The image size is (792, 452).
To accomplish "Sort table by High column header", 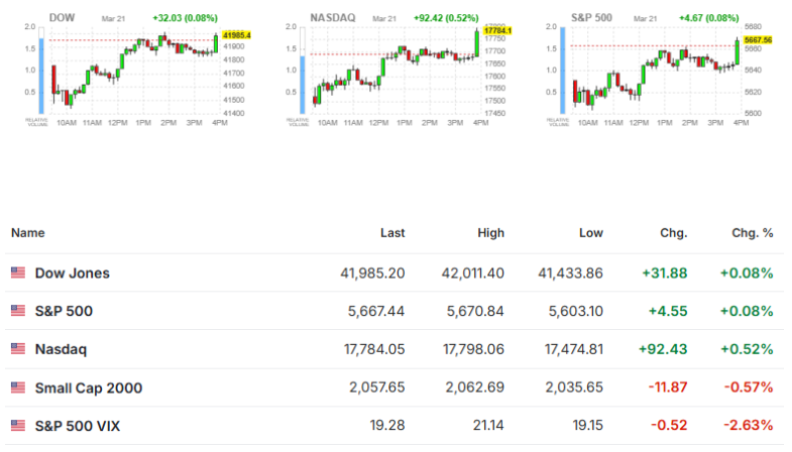I will [x=490, y=233].
